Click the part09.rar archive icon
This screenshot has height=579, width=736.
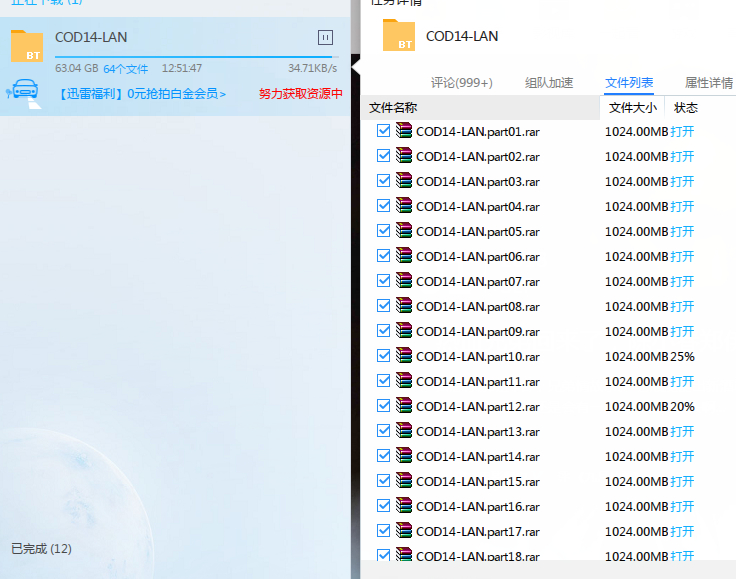coord(404,330)
